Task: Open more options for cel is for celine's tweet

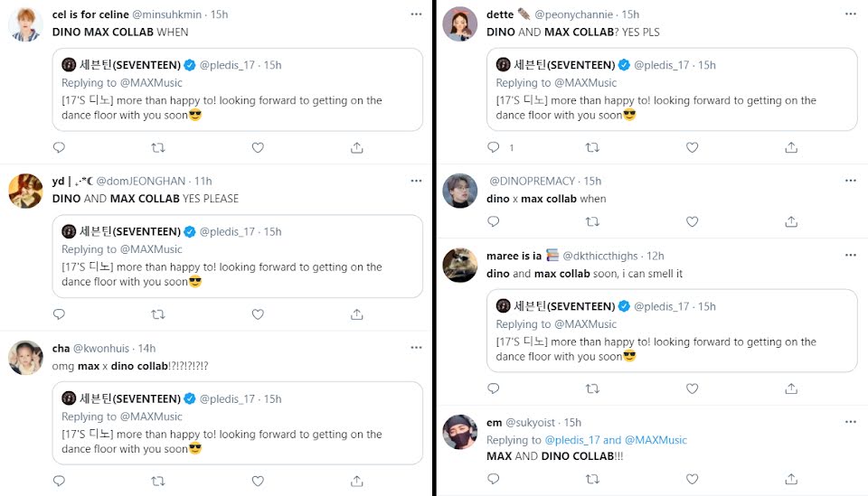Action: (415, 14)
